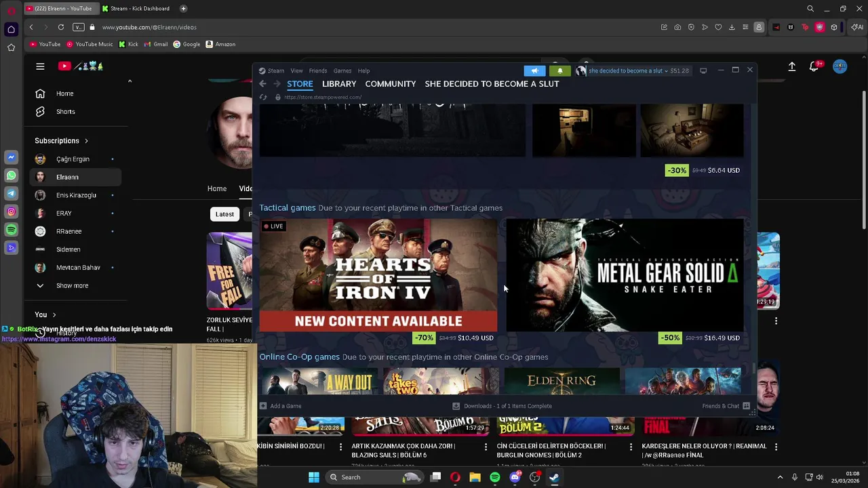Click Opera sidebar Messenger icon
Viewport: 868px width, 488px height.
(x=11, y=157)
